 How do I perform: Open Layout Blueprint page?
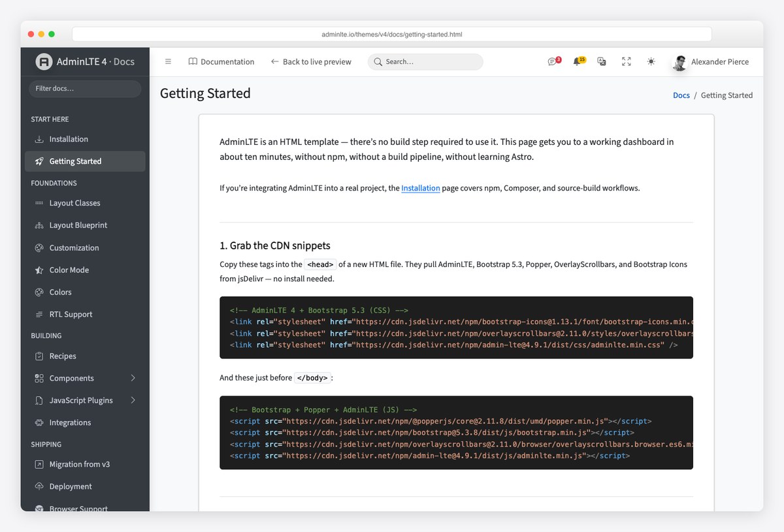[85, 225]
